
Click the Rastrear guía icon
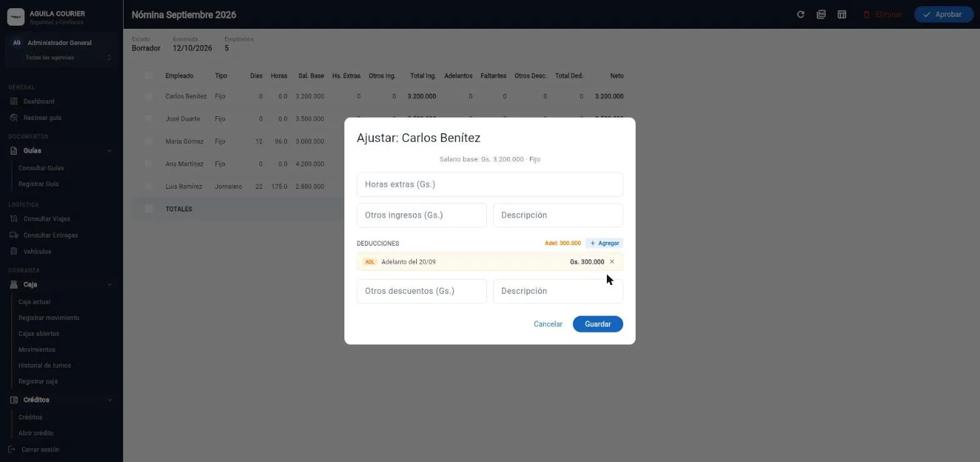tap(14, 118)
